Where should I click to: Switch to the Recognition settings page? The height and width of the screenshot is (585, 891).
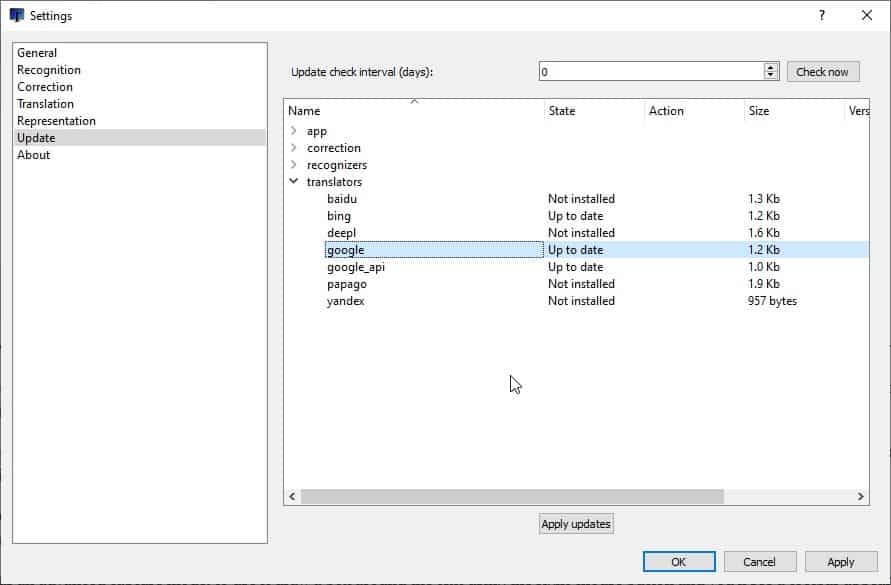[x=49, y=70]
